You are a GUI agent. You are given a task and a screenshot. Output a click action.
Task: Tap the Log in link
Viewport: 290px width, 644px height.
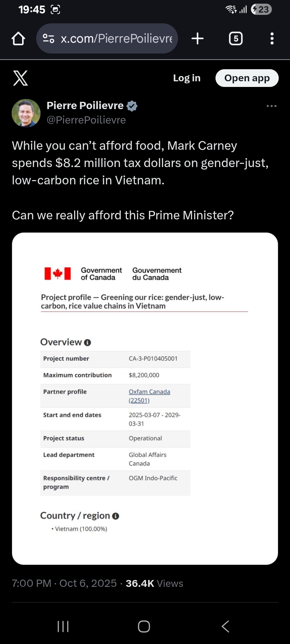click(x=186, y=78)
